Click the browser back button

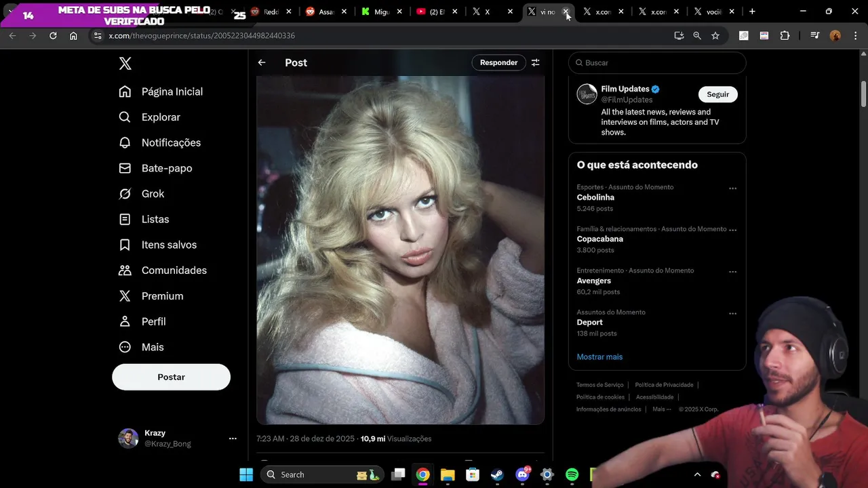[12, 35]
